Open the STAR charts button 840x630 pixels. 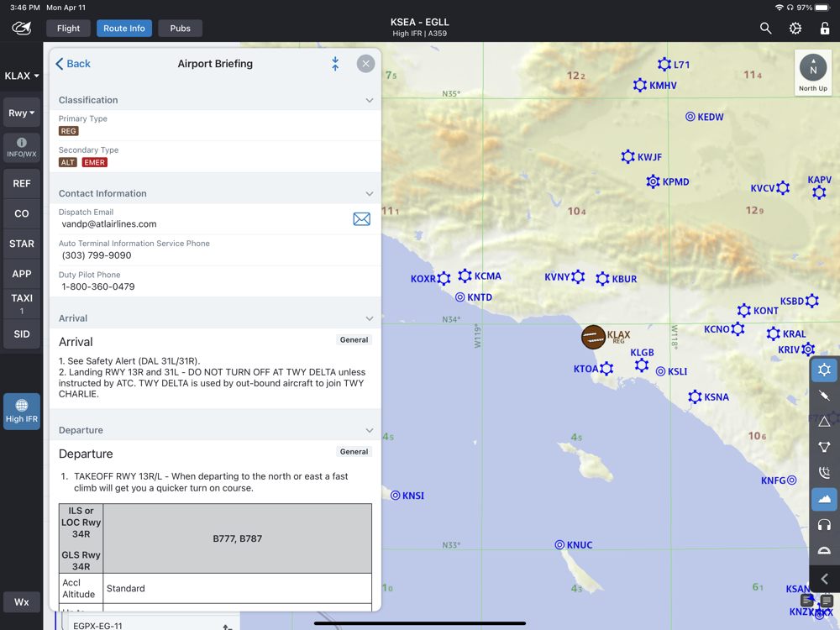[22, 244]
